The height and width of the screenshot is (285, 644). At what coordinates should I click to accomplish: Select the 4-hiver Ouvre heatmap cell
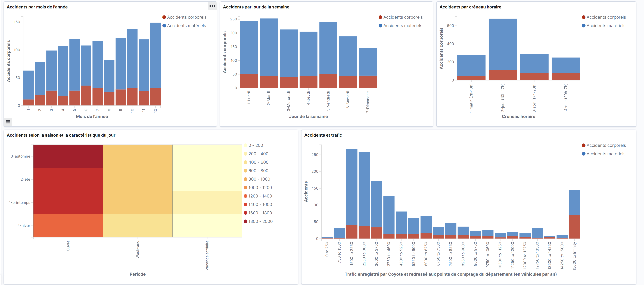pyautogui.click(x=68, y=226)
